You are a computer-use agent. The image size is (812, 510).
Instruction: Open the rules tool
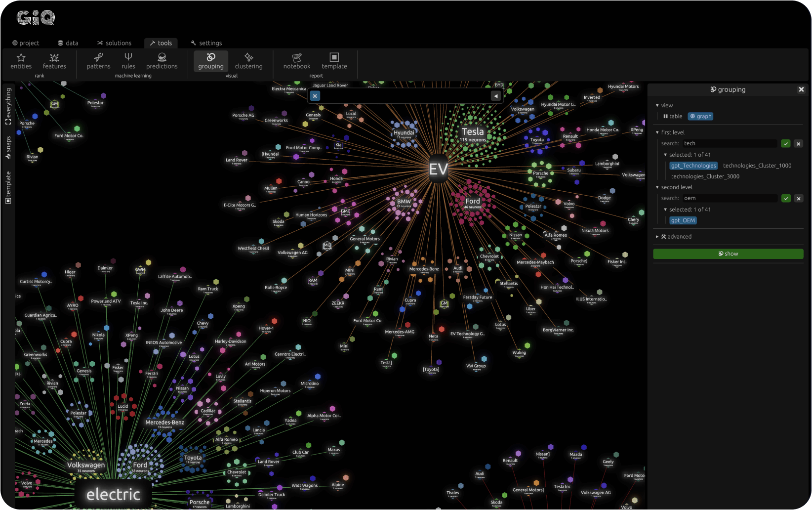point(128,61)
